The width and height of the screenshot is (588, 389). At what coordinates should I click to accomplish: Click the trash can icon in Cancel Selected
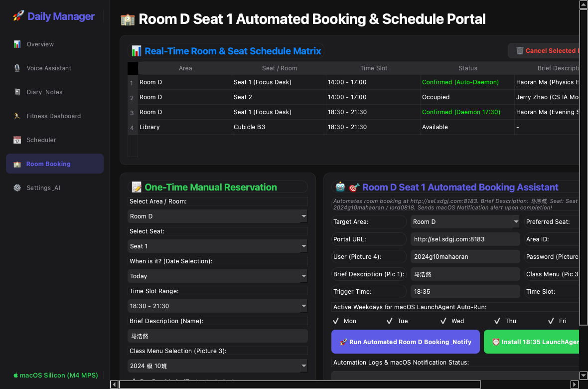tap(520, 51)
